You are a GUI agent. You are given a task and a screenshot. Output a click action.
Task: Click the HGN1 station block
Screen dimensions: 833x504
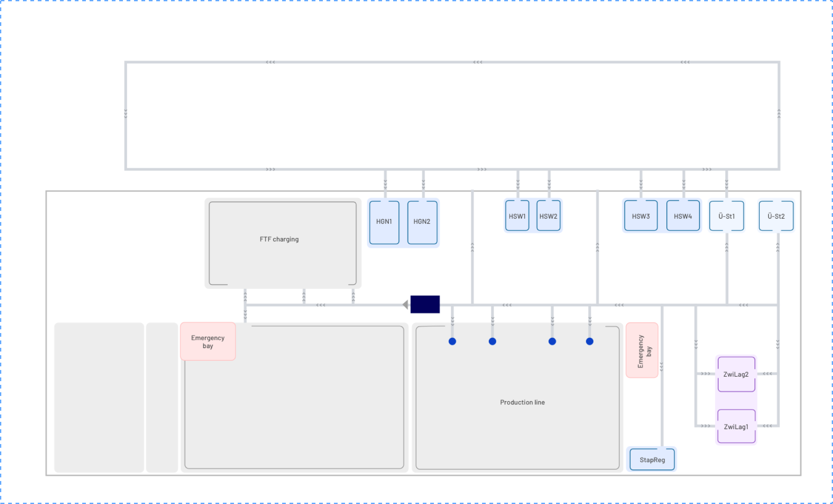point(384,222)
